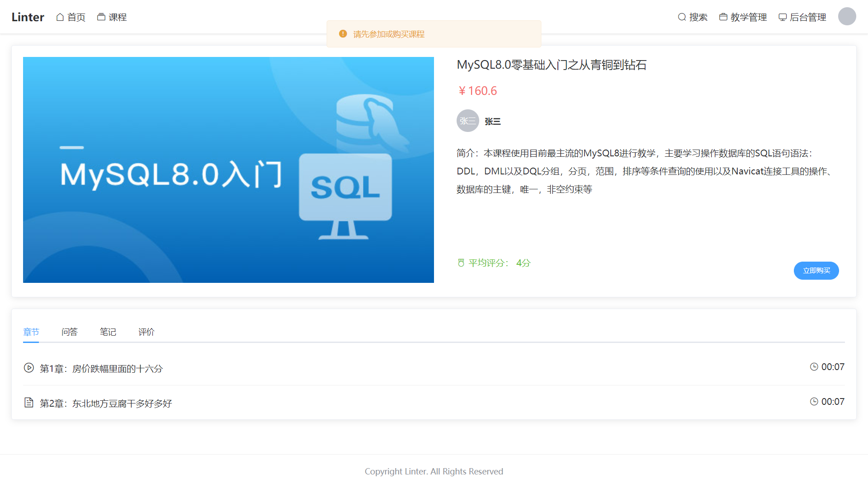
Task: Select the 章节 tab
Action: pos(31,332)
